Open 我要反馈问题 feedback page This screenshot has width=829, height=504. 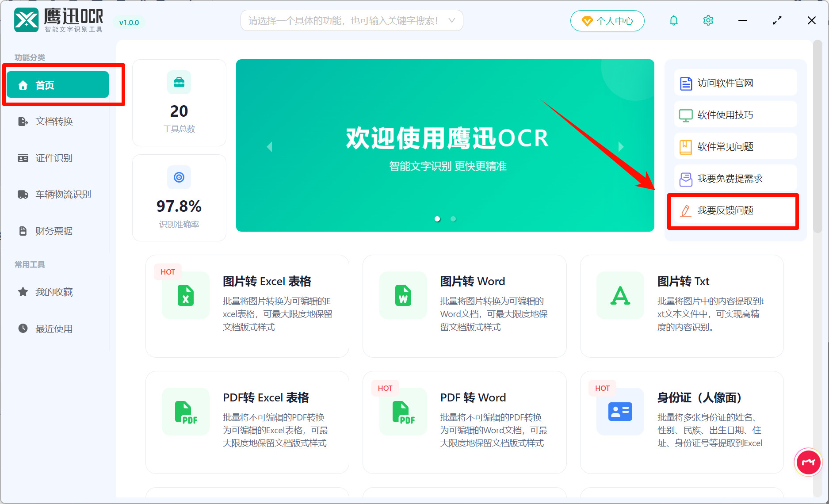coord(733,211)
